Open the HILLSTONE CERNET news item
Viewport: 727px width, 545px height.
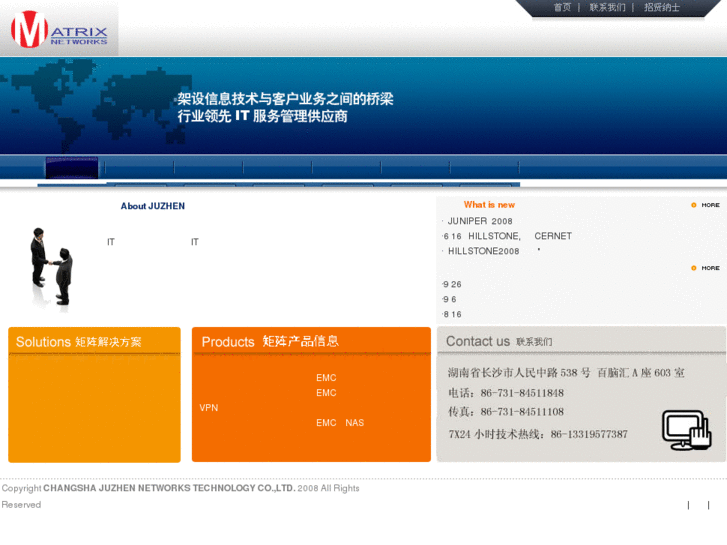(508, 236)
